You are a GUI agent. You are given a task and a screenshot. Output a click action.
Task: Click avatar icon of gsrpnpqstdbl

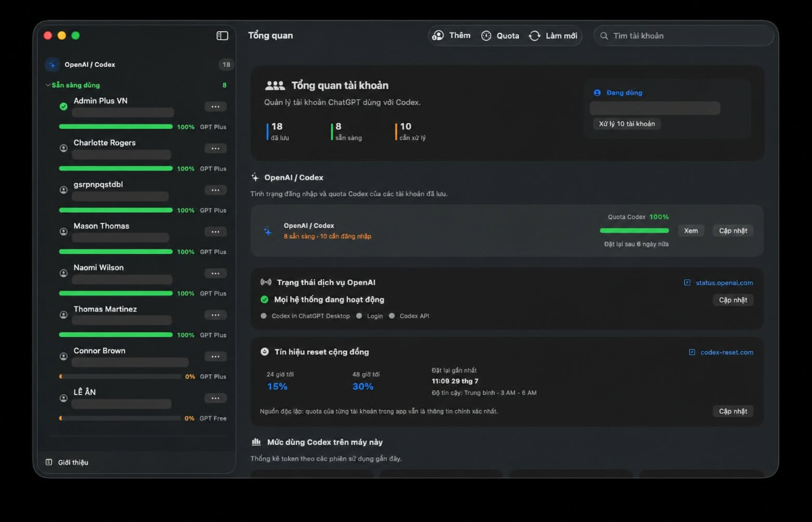tap(64, 190)
